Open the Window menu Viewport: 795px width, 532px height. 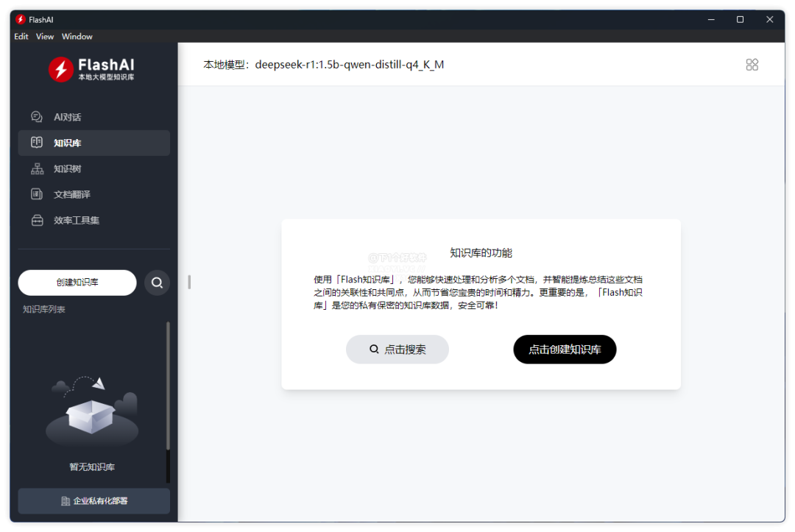tap(77, 37)
